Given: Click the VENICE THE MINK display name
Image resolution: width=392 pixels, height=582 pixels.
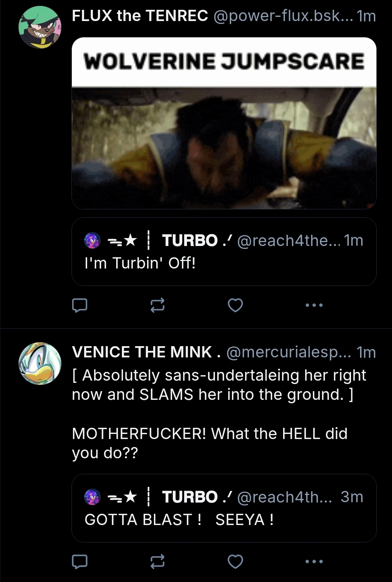Looking at the screenshot, I should (142, 352).
